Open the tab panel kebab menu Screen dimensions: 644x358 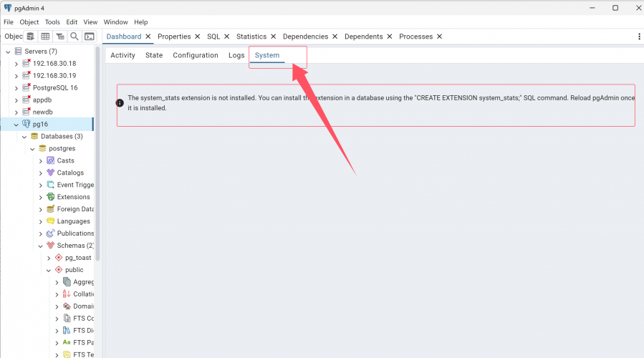point(639,37)
